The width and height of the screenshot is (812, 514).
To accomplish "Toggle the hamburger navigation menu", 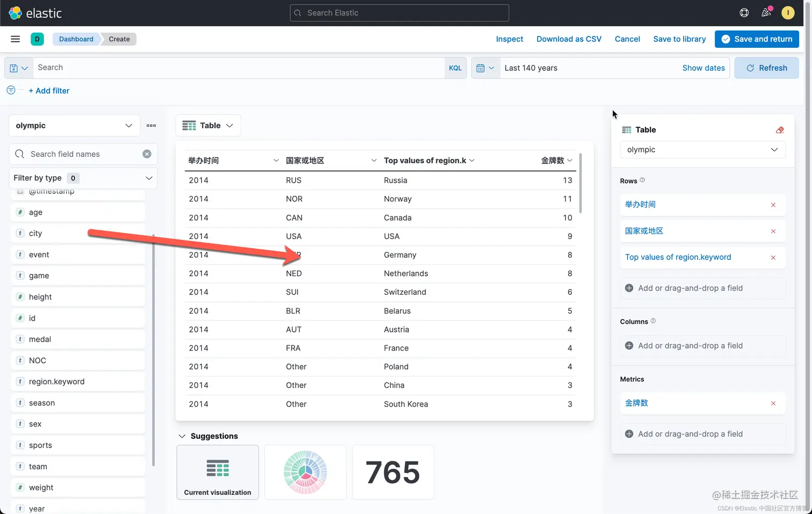I will tap(16, 39).
